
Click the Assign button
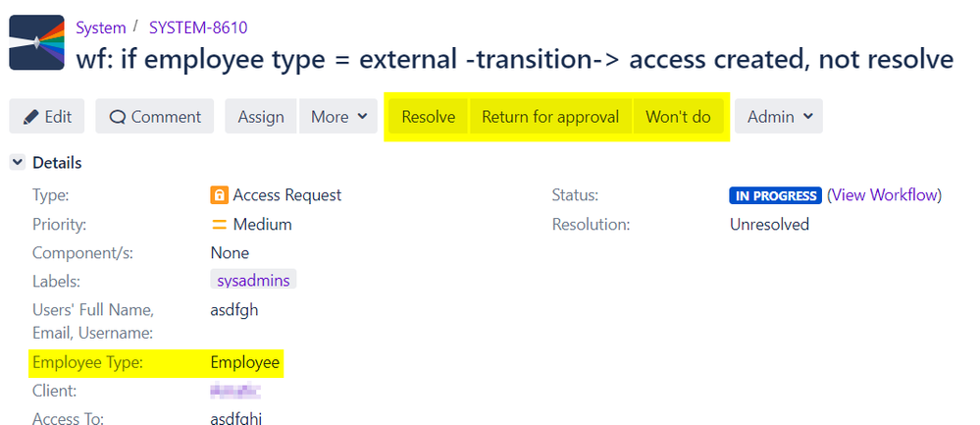[261, 116]
